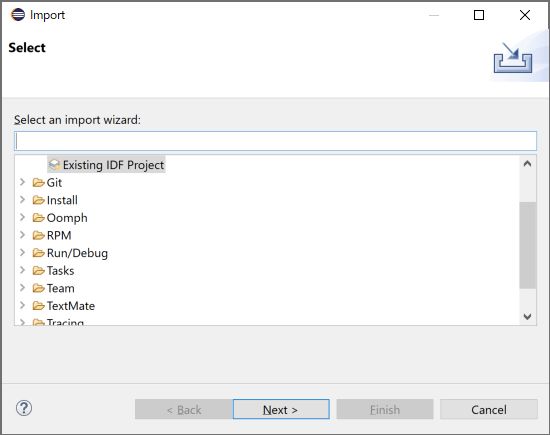
Task: Click the wizard list scrollbar thumb
Action: [528, 245]
